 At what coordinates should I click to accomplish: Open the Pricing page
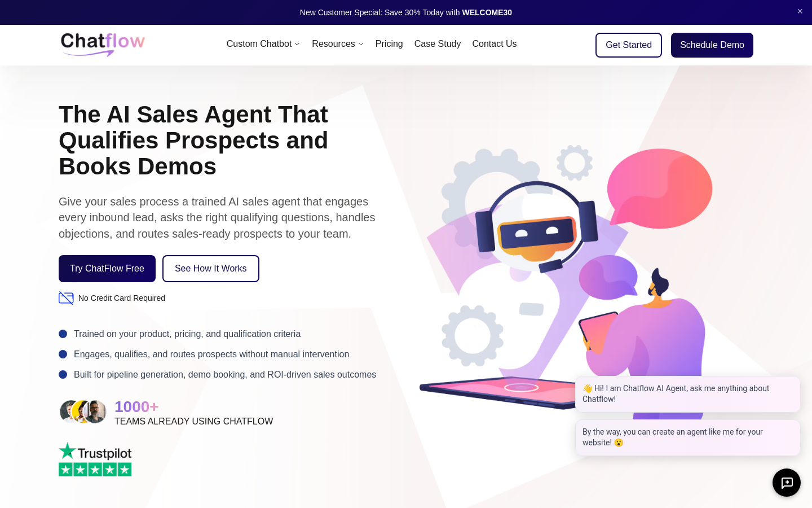[389, 44]
